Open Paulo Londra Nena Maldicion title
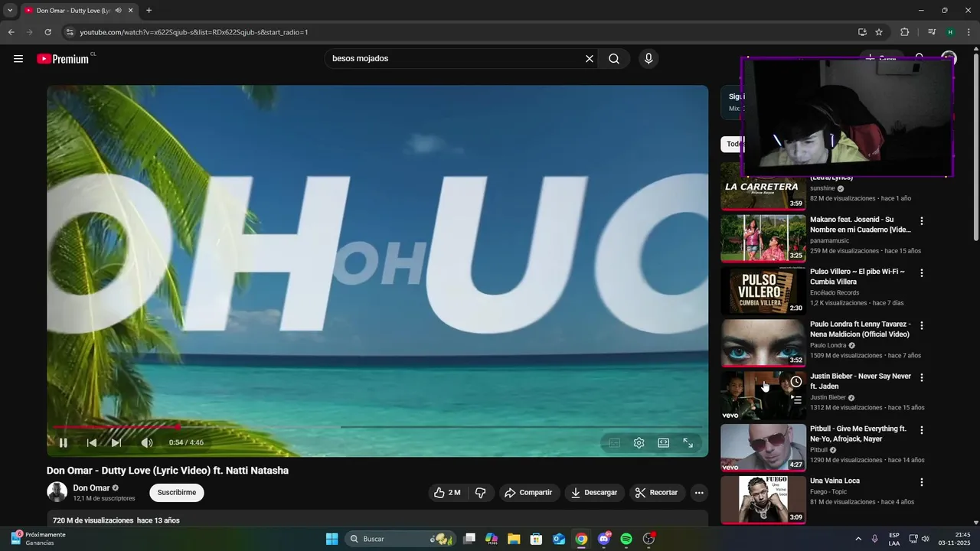The height and width of the screenshot is (551, 980). pyautogui.click(x=860, y=329)
